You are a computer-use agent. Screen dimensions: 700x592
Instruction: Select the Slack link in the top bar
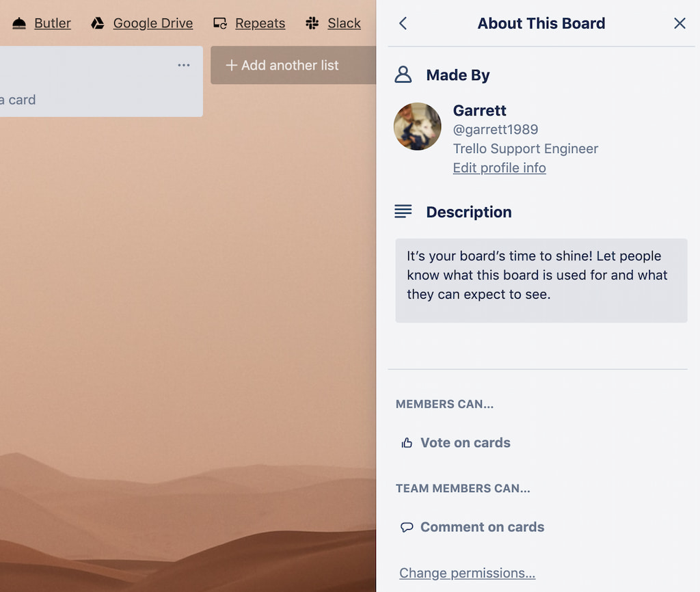pyautogui.click(x=343, y=23)
